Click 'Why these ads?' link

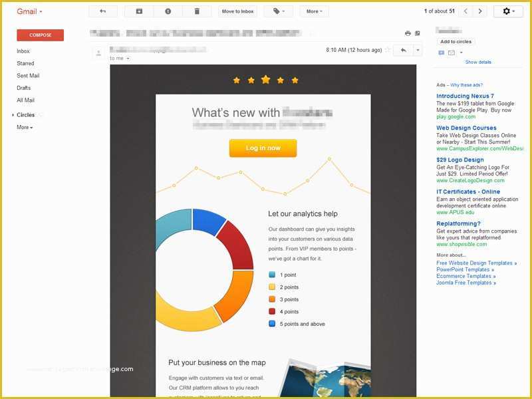(466, 85)
